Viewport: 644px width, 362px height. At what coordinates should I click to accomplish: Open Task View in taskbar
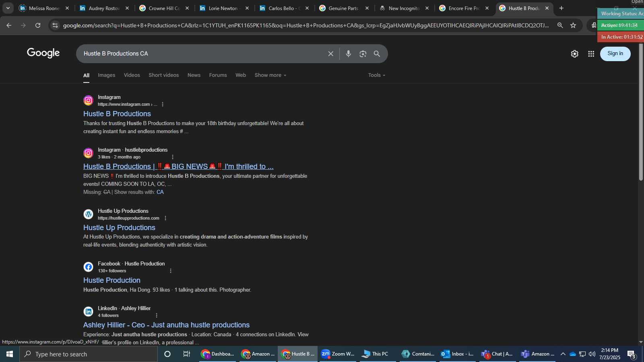pos(187,354)
